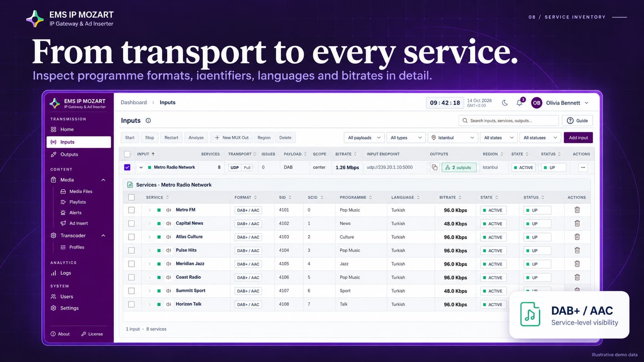
Task: Click the Inputs info icon
Action: [148, 120]
